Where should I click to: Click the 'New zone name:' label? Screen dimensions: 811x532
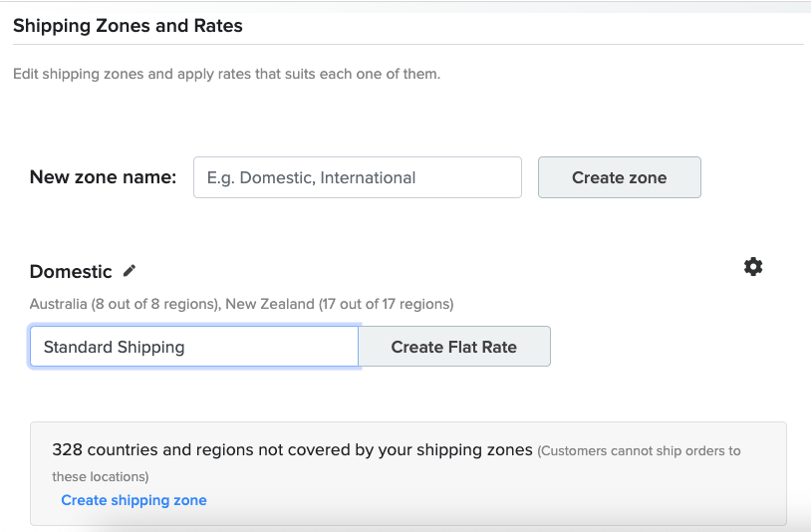[x=103, y=176]
